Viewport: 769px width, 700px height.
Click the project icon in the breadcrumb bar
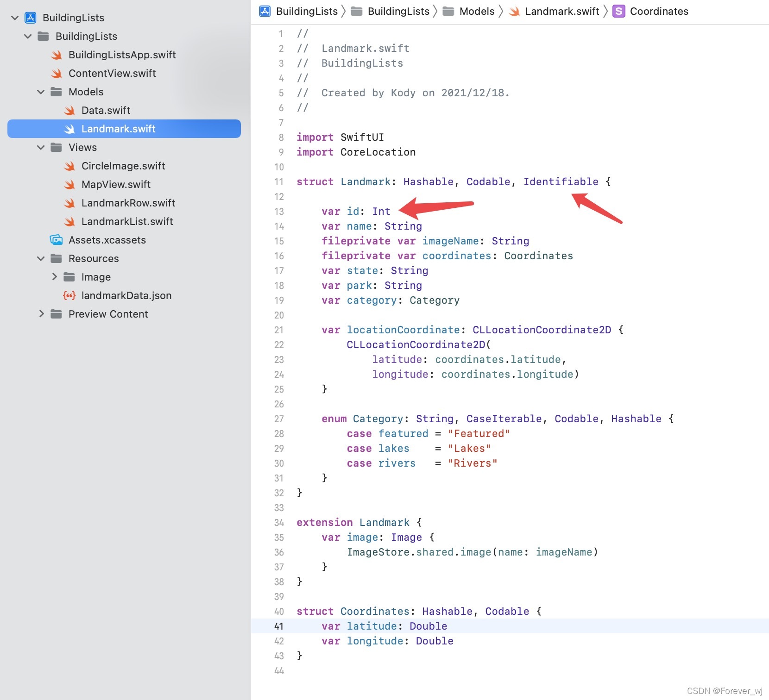[x=265, y=11]
